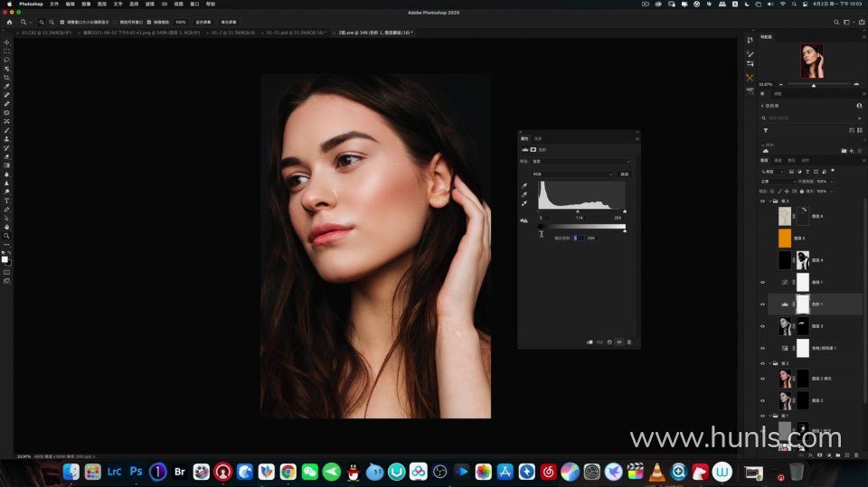The width and height of the screenshot is (868, 487).
Task: Reset adjustment defaults in Properties panel
Action: pyautogui.click(x=609, y=342)
